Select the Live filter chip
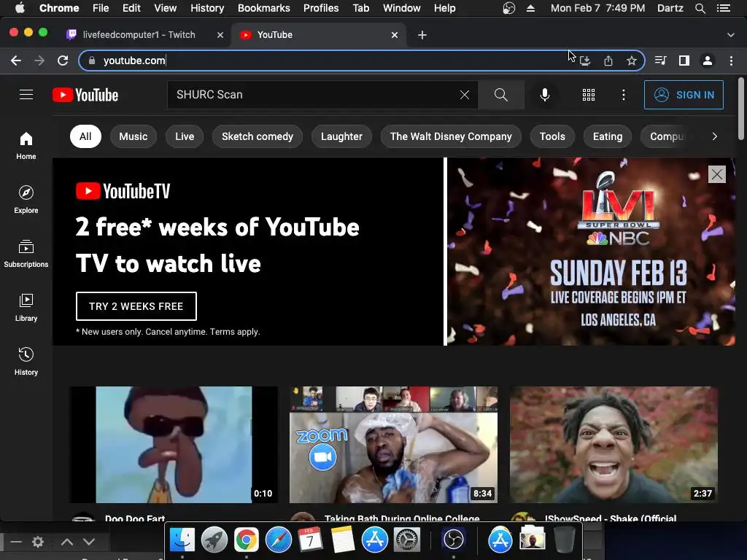The height and width of the screenshot is (560, 747). coord(185,136)
